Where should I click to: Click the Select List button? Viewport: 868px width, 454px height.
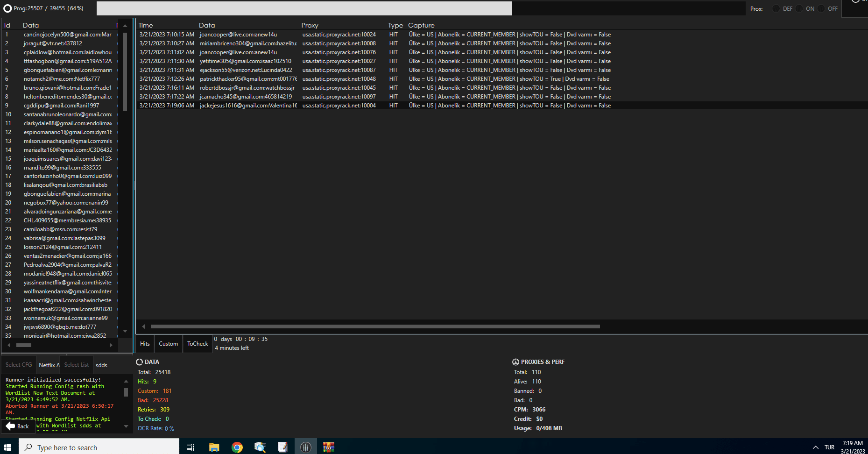pyautogui.click(x=77, y=365)
